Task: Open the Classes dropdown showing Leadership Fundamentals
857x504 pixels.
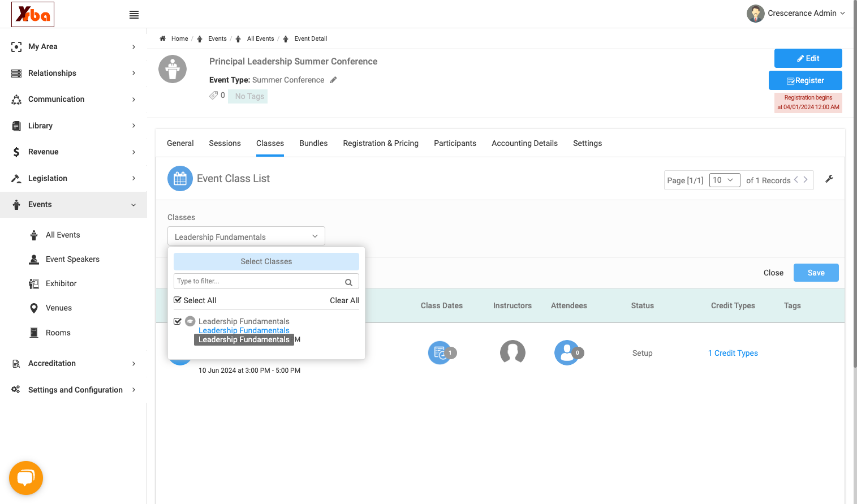Action: (246, 236)
